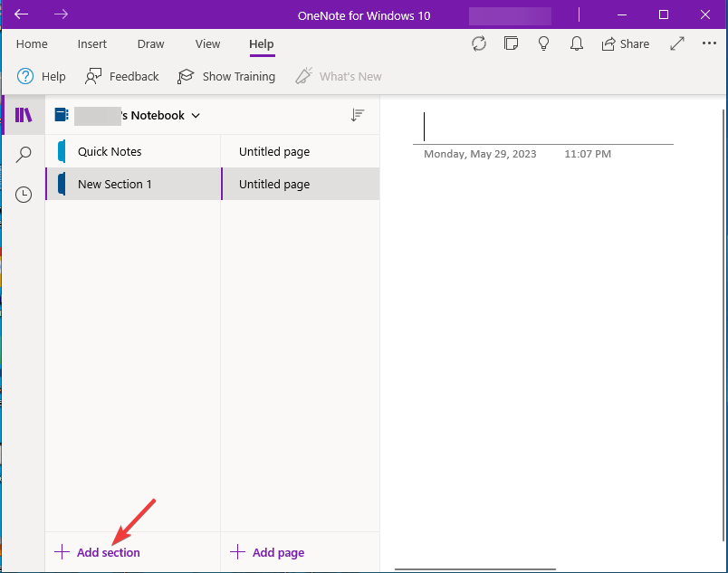728x573 pixels.
Task: Sync the notebook with the sync icon
Action: (x=479, y=43)
